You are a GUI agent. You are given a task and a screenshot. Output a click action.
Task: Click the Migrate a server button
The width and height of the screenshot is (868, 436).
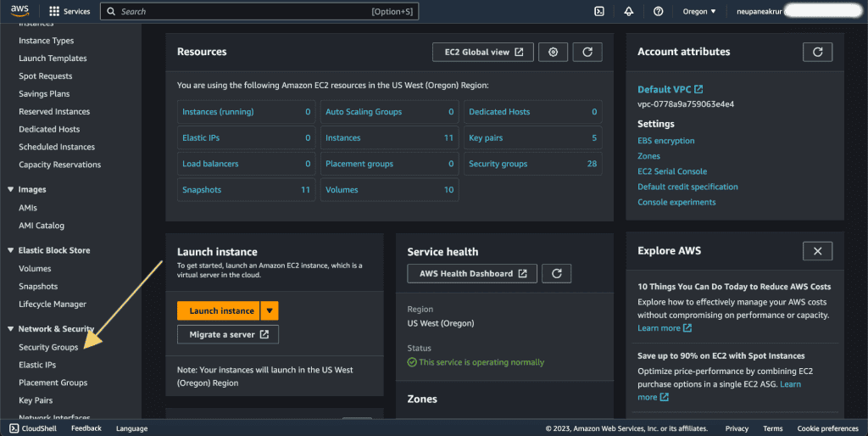[228, 334]
